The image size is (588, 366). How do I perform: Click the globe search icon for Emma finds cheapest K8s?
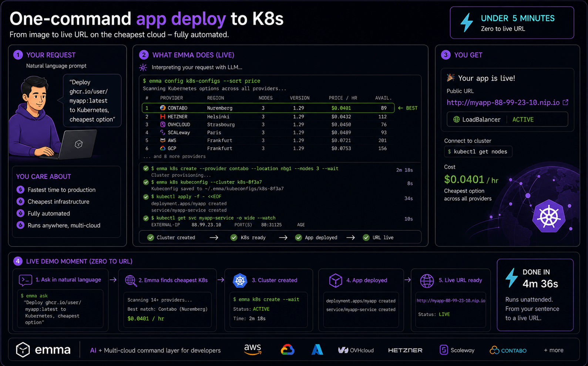[130, 281]
